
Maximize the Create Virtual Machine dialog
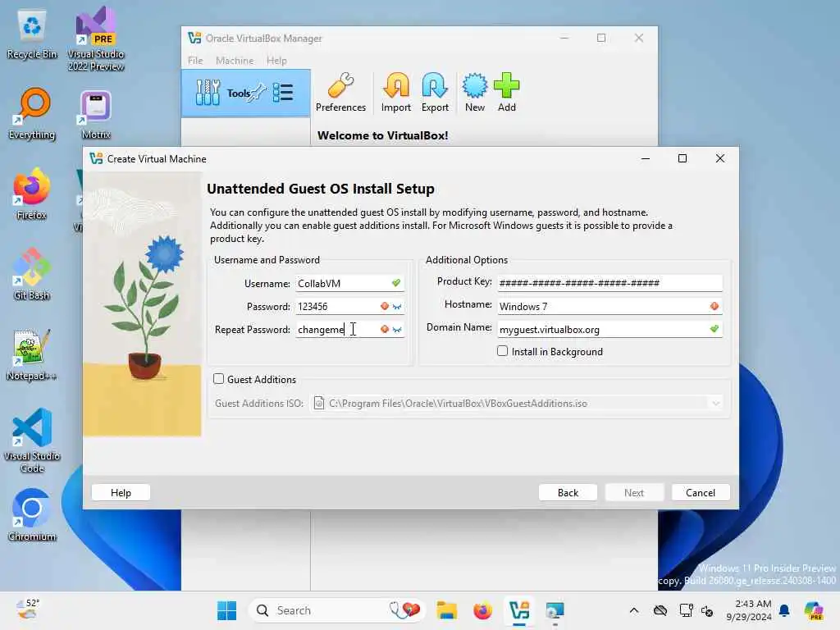[x=682, y=158]
